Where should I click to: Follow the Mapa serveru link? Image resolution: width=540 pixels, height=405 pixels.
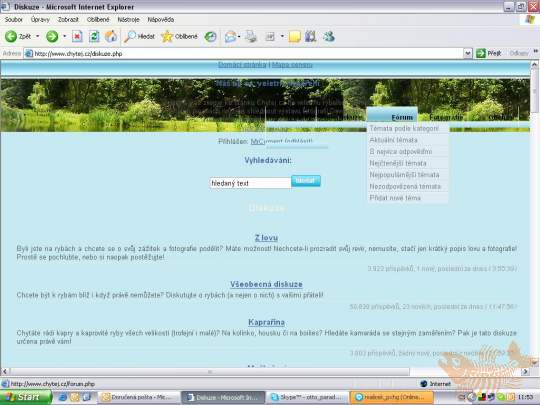[x=292, y=65]
